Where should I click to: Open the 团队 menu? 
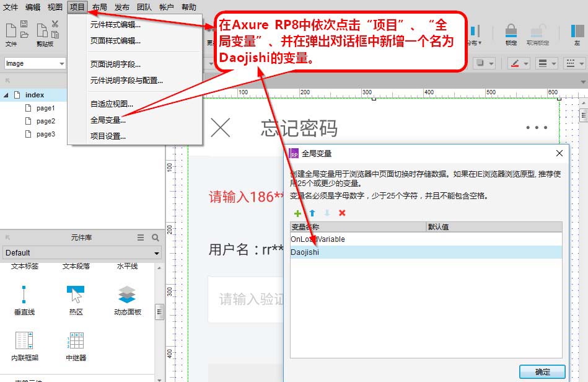144,7
